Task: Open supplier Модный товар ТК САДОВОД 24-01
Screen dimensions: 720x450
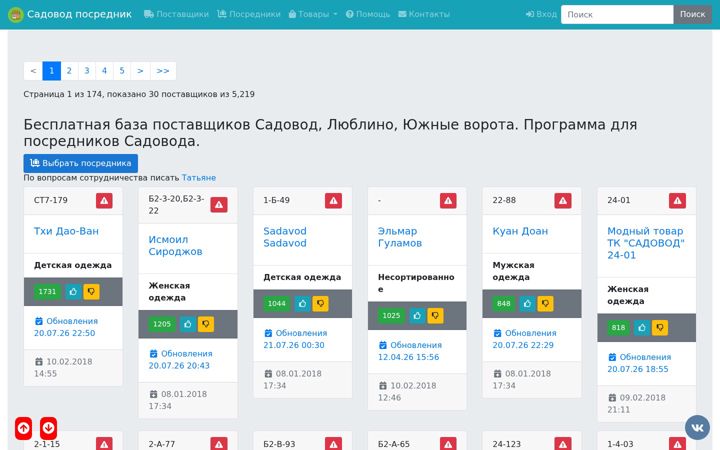Action: 646,243
